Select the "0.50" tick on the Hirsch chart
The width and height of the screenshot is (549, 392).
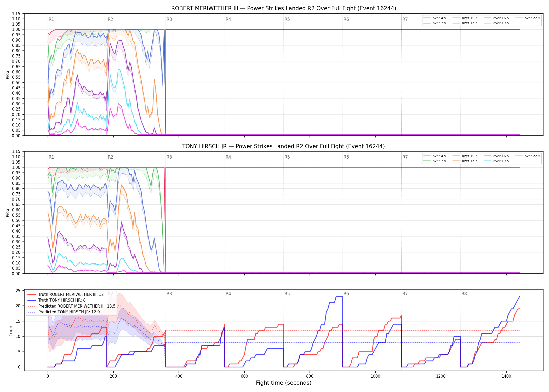(16, 221)
